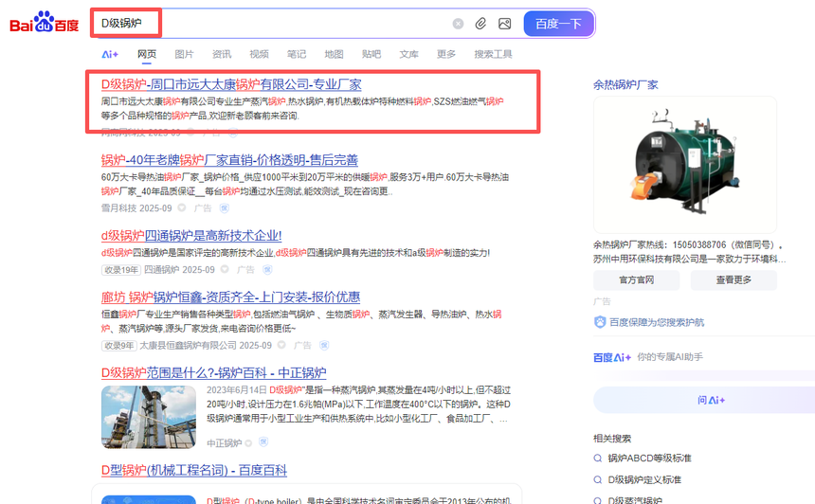Click the paperclip file upload icon
Viewport: 815px width, 504px height.
point(480,24)
